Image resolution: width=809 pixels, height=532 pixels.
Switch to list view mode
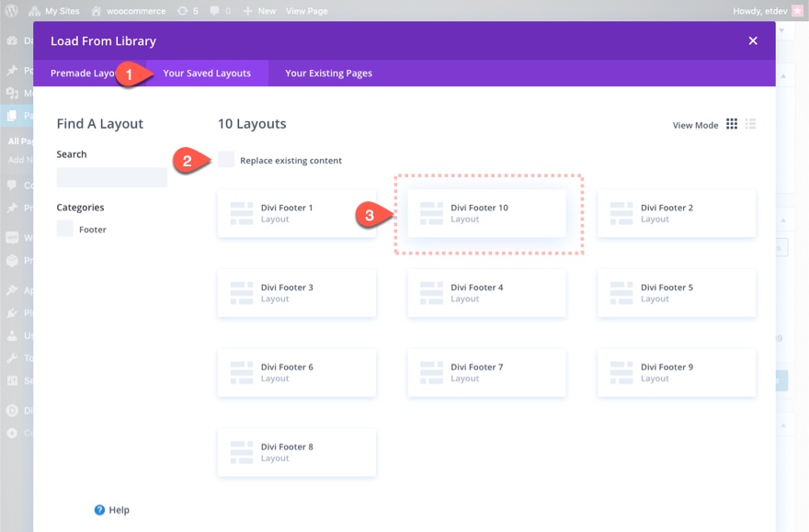point(751,124)
